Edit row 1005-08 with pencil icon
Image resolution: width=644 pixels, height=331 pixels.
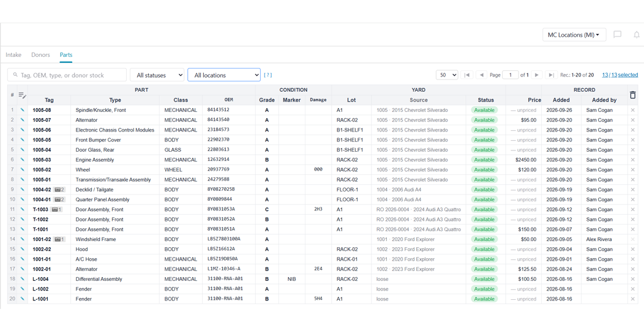point(23,110)
